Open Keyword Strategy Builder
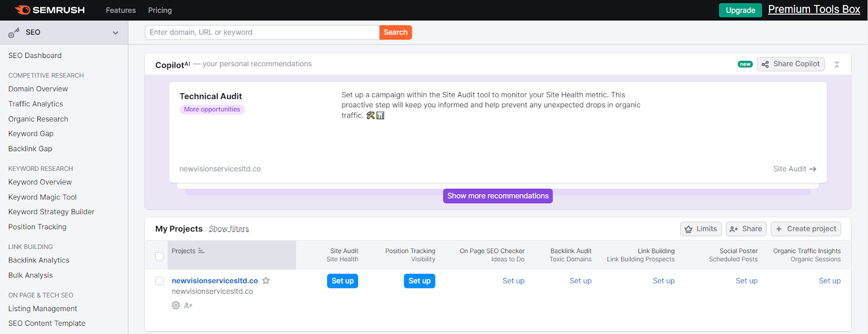 click(51, 211)
